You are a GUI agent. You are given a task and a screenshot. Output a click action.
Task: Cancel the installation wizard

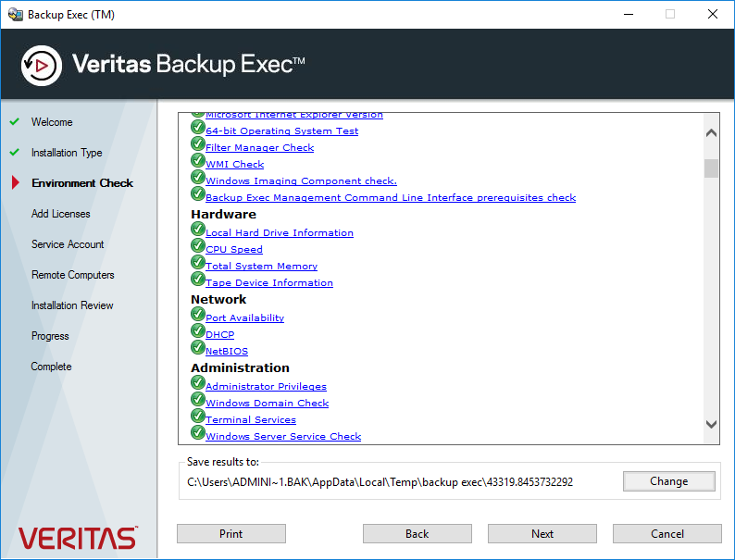[x=667, y=534]
